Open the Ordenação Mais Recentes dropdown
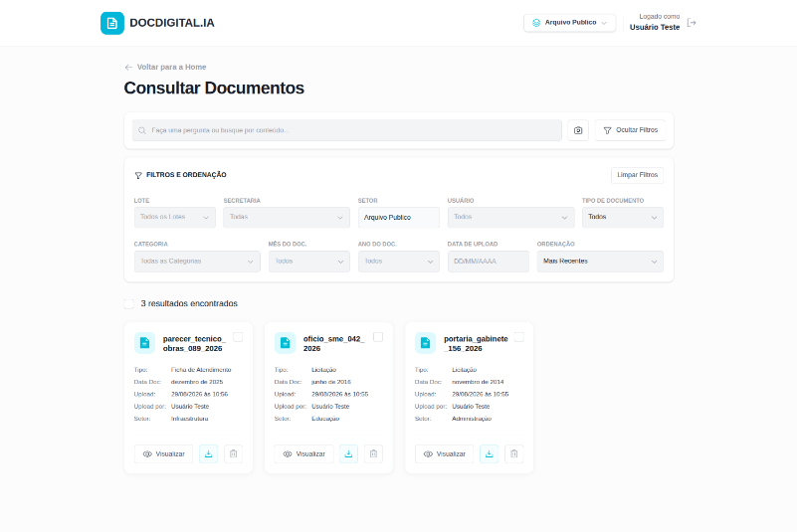Viewport: 797px width, 532px height. coord(600,262)
